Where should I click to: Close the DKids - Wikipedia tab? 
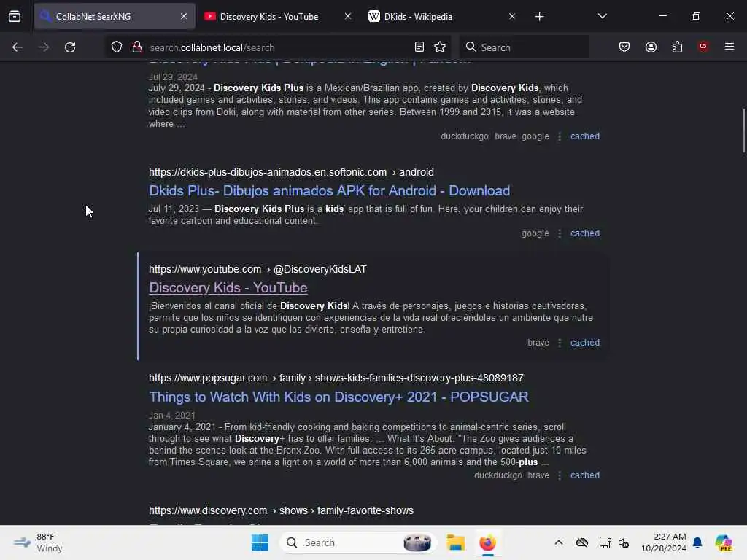tap(511, 16)
